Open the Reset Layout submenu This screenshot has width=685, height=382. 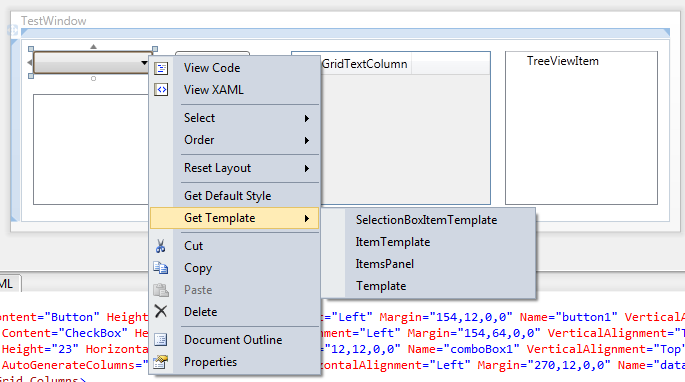(235, 168)
